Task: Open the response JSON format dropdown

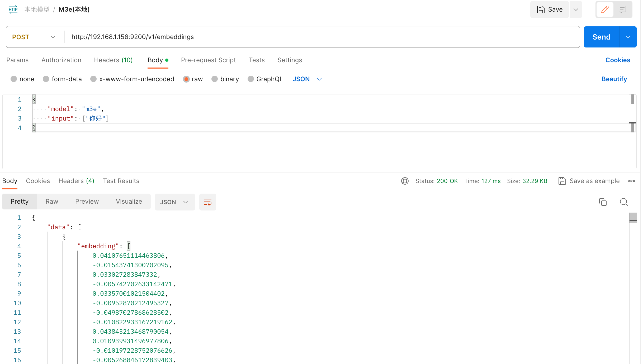Action: coord(174,202)
